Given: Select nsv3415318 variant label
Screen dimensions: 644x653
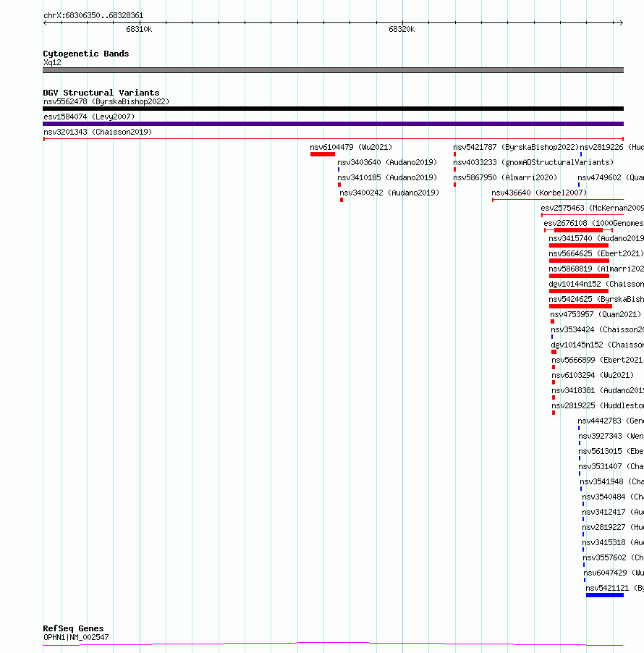Looking at the screenshot, I should click(x=613, y=542).
